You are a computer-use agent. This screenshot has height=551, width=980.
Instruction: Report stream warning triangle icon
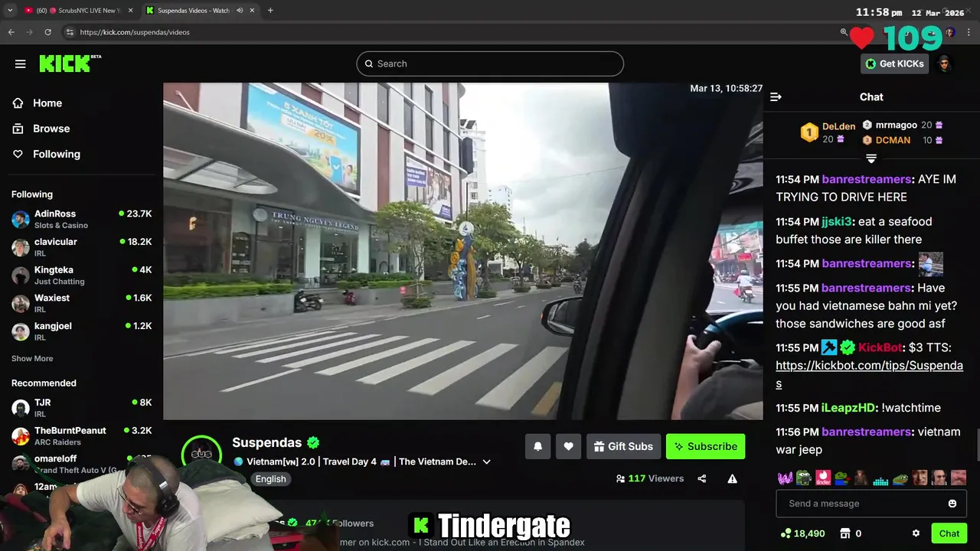coord(732,479)
